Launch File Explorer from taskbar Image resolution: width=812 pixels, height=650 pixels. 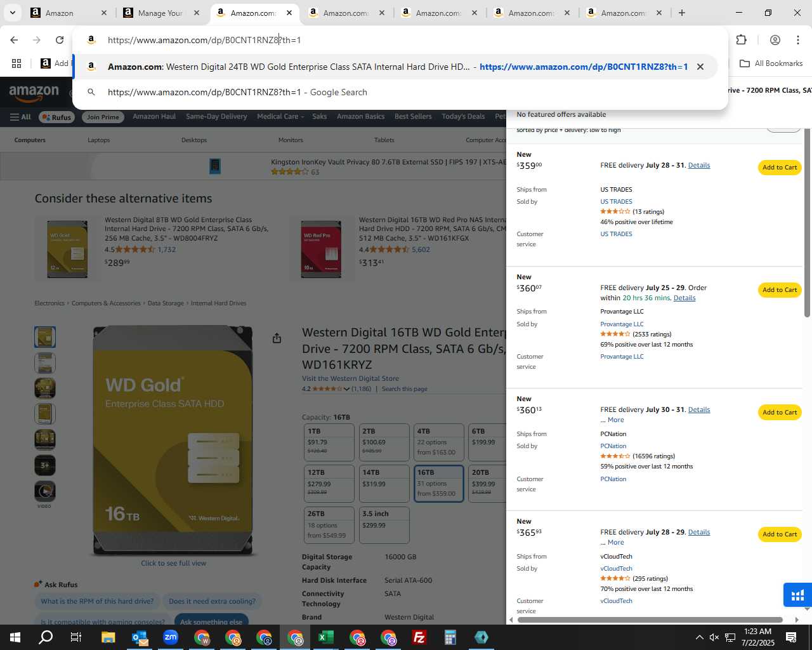(108, 637)
